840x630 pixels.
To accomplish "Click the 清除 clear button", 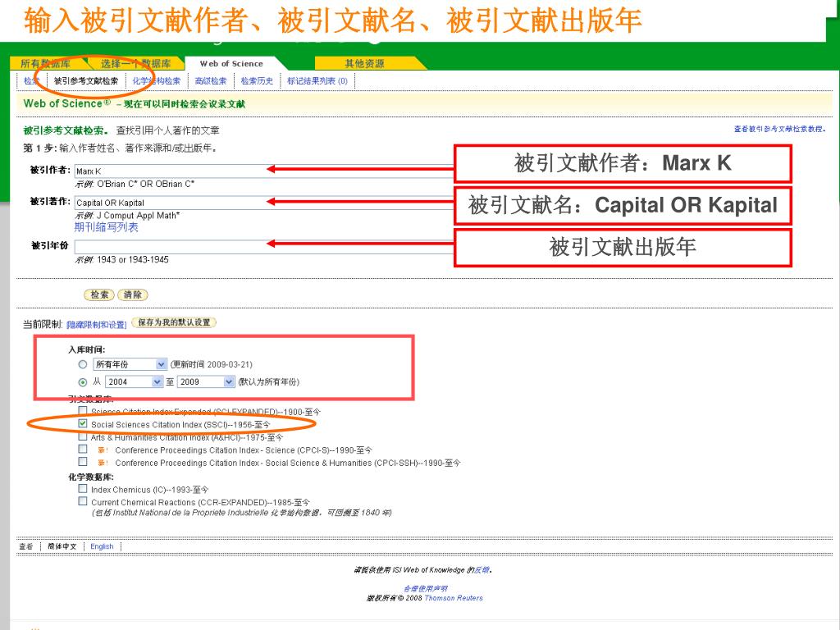I will [132, 294].
